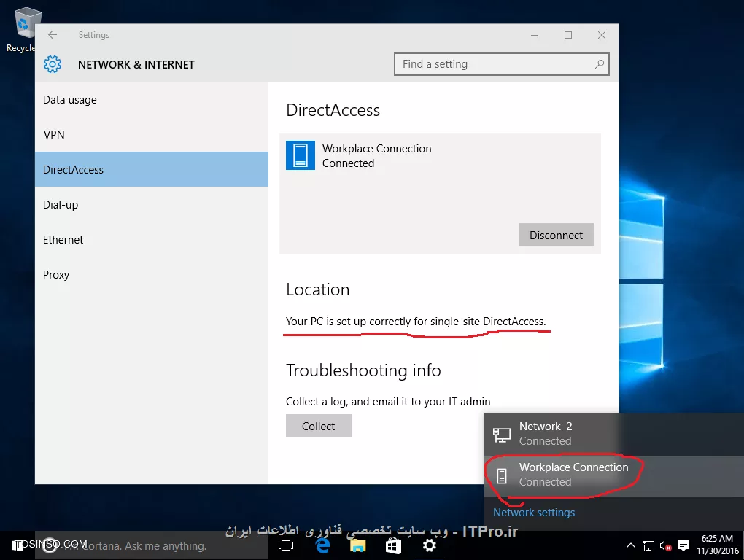744x560 pixels.
Task: Click the network icon in system tray
Action: pos(648,545)
